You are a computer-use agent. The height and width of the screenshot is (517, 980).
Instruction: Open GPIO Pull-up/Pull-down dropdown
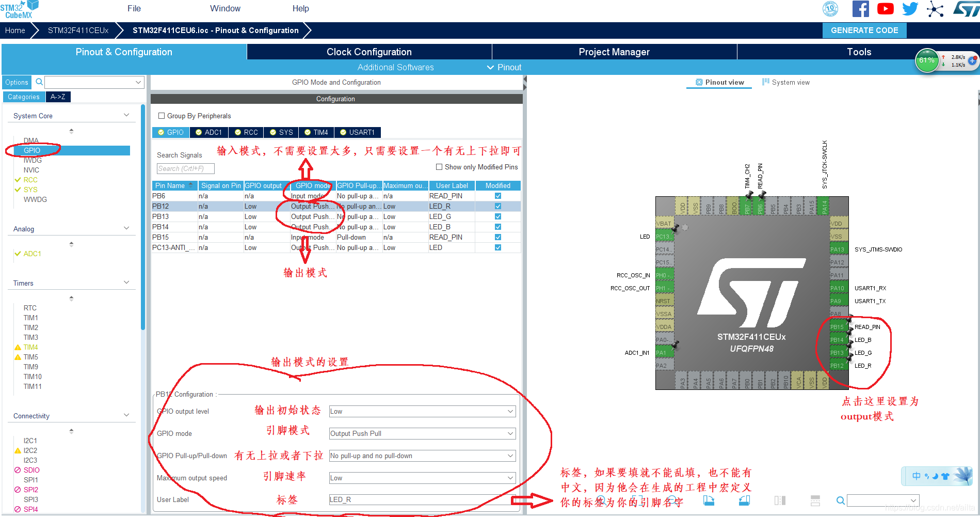[x=422, y=456]
